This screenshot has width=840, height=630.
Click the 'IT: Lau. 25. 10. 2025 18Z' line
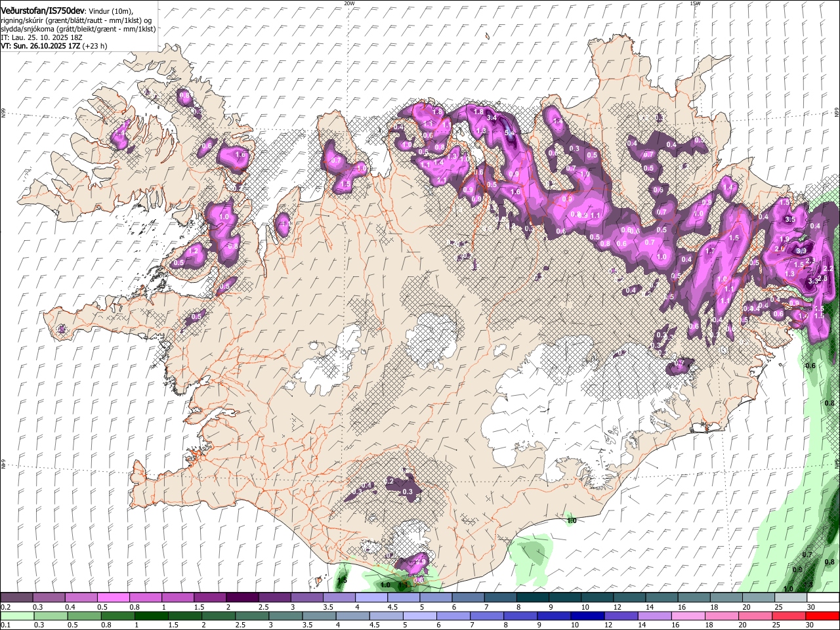coord(41,37)
